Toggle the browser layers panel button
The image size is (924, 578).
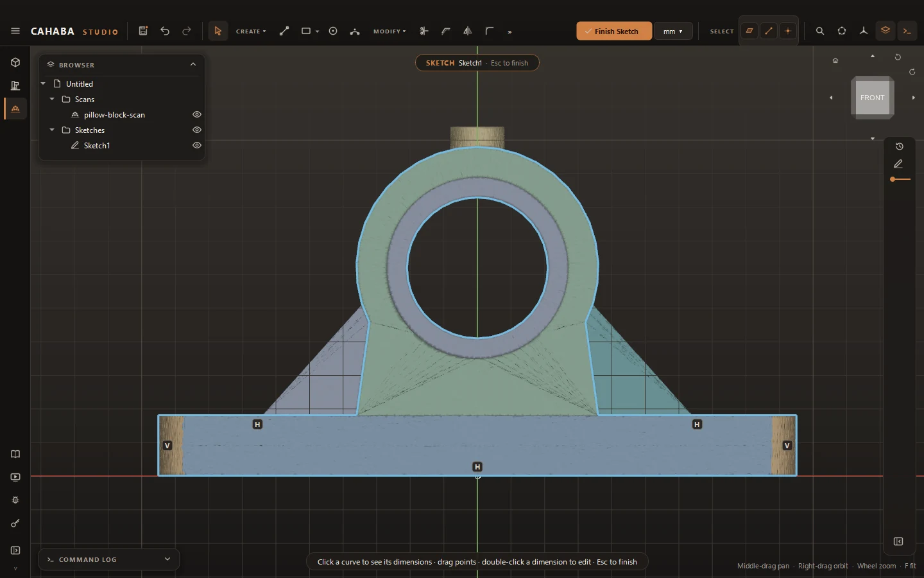tap(886, 31)
